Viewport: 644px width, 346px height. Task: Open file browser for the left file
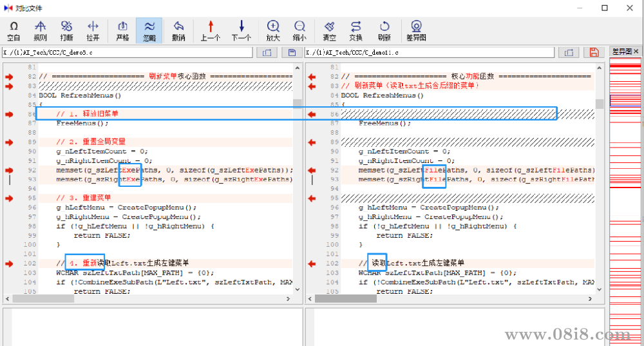pos(267,52)
